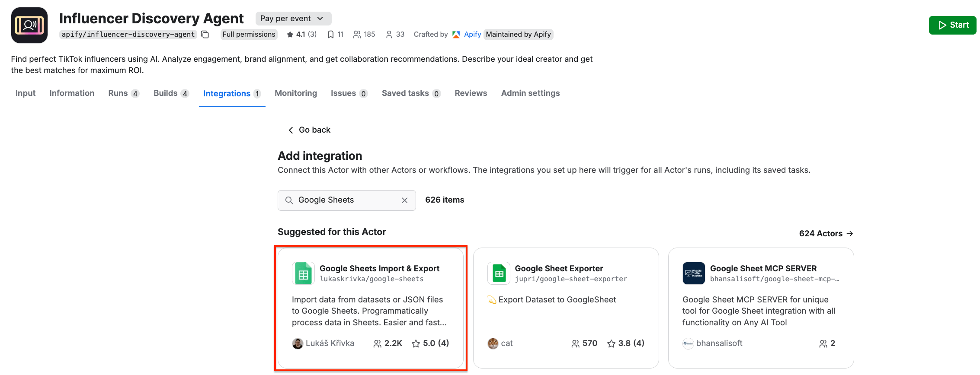The width and height of the screenshot is (980, 375).
Task: Click Lukáš Křivka's avatar
Action: 298,343
